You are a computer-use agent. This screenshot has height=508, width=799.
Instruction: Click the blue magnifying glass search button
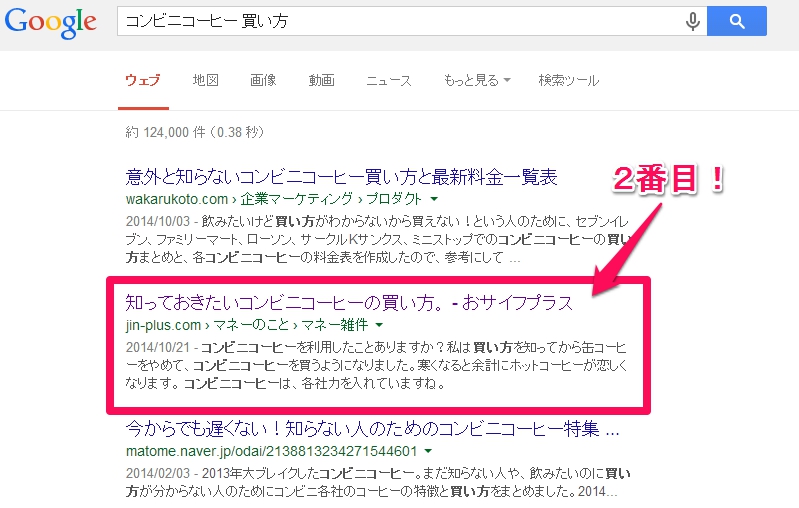click(736, 21)
